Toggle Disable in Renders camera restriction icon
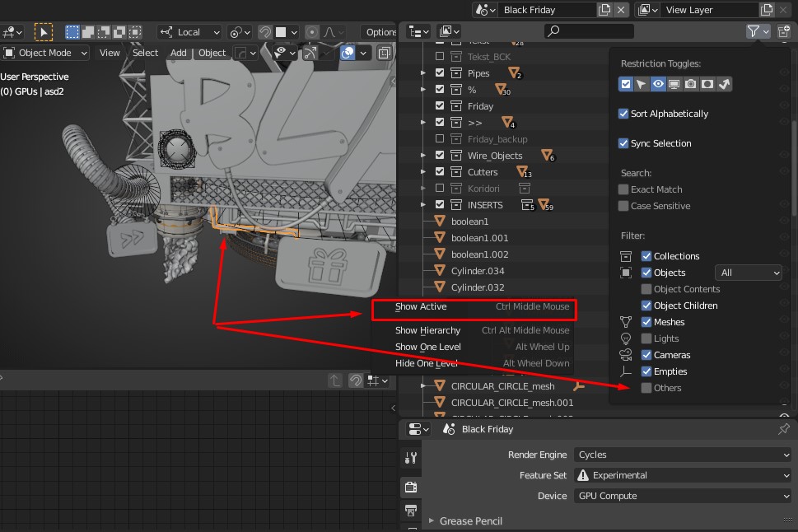Viewport: 798px width, 532px height. tap(691, 84)
